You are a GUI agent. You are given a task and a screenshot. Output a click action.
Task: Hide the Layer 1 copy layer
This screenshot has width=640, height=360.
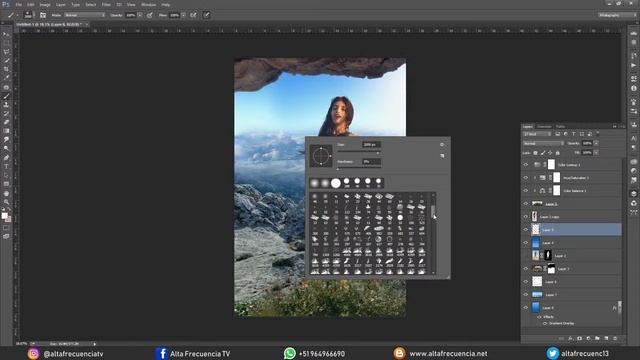pos(526,217)
